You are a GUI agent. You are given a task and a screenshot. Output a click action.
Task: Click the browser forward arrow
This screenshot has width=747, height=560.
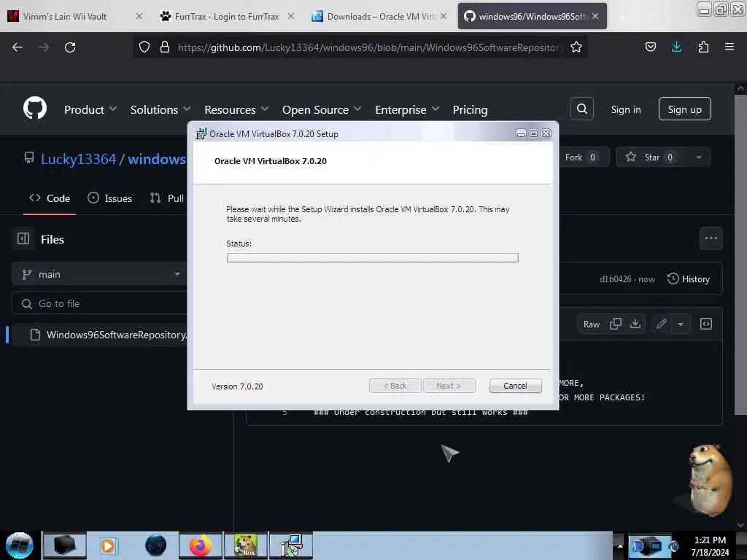pyautogui.click(x=44, y=47)
